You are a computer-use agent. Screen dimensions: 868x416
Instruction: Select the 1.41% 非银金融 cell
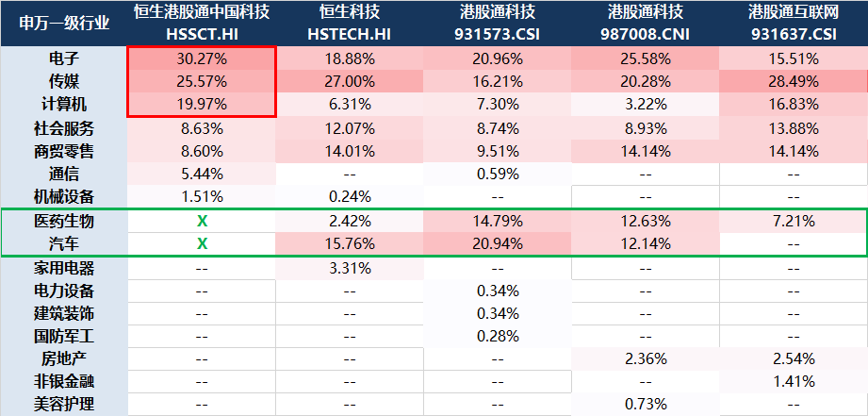[793, 381]
